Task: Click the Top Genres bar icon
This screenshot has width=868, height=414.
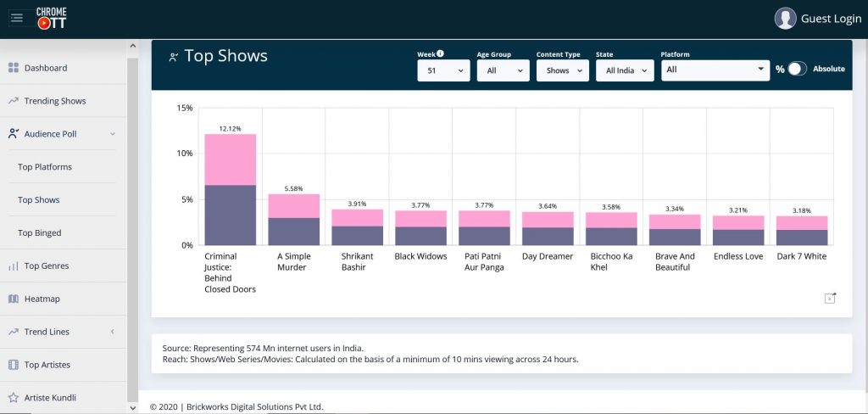Action: [14, 266]
